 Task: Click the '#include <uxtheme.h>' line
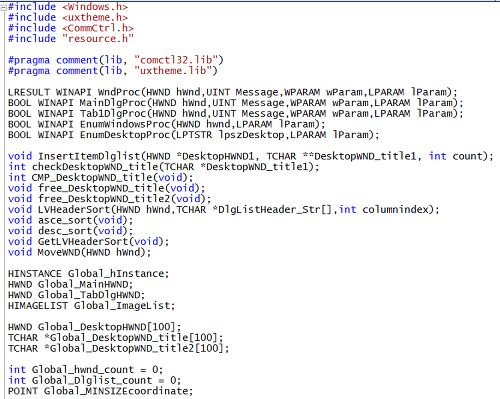pyautogui.click(x=68, y=17)
